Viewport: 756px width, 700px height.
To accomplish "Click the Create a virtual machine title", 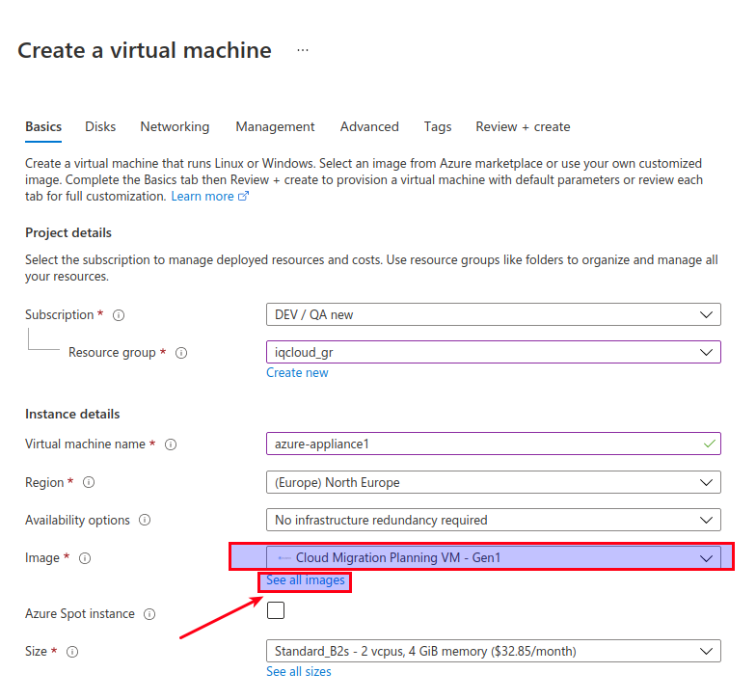I will click(x=145, y=50).
